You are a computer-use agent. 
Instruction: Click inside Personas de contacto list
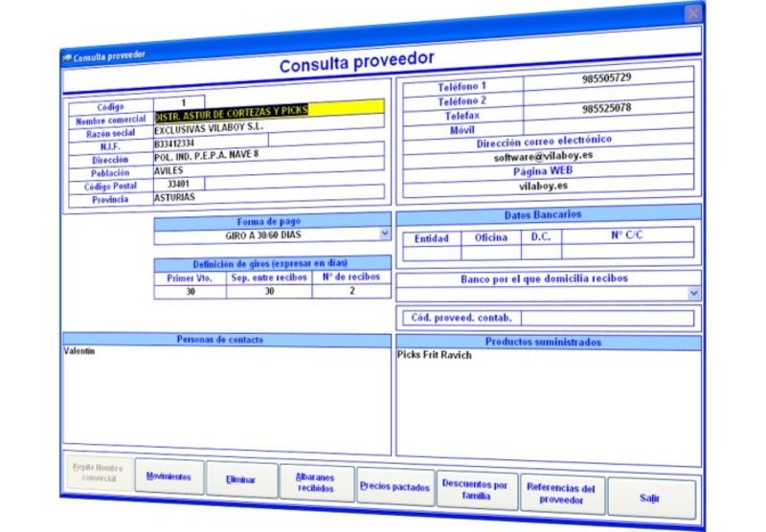(227, 402)
